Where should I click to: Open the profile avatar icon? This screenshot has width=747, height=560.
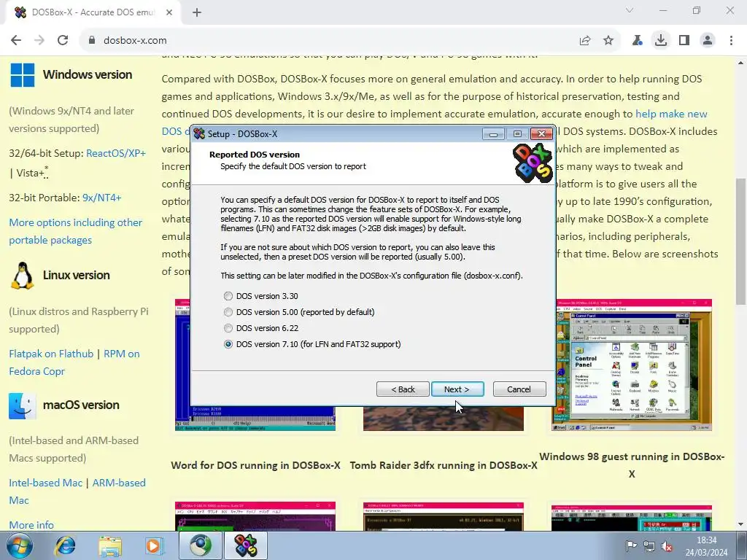click(x=708, y=41)
